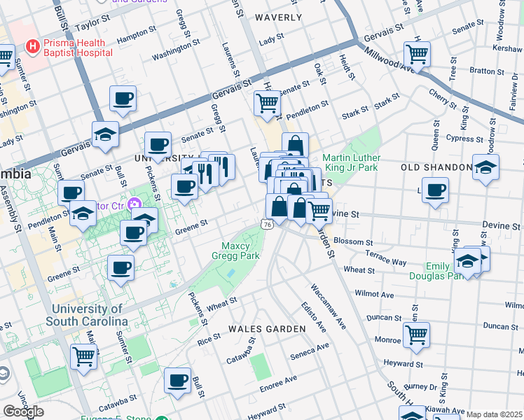524x420 pixels.
Task: Click the Tree St label
Action: (x=453, y=69)
